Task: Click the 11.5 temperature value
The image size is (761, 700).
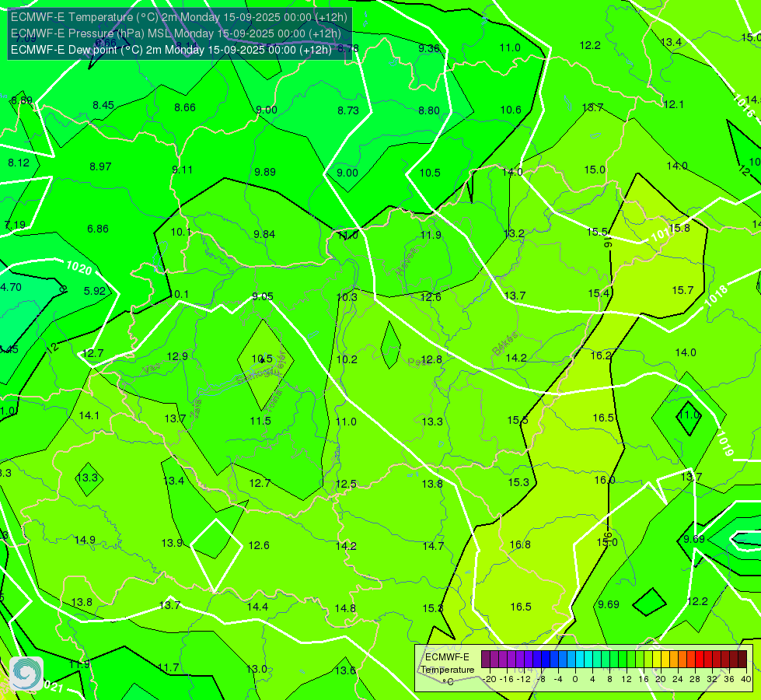Action: point(260,421)
